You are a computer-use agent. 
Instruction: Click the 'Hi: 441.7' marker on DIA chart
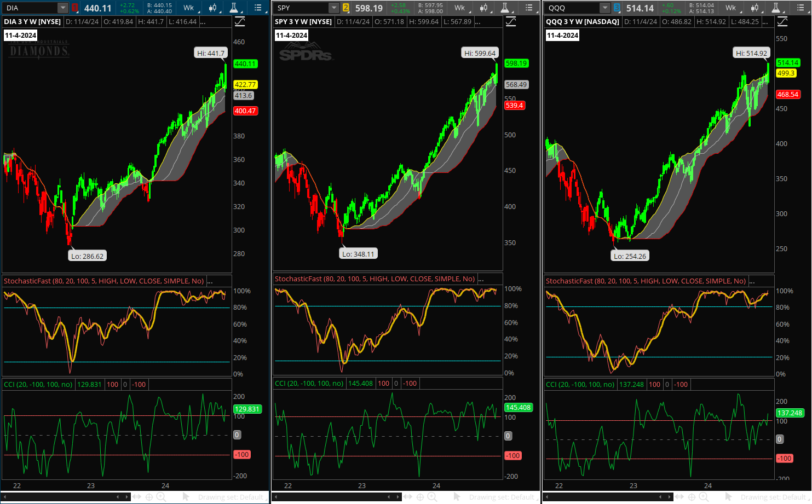pyautogui.click(x=211, y=53)
